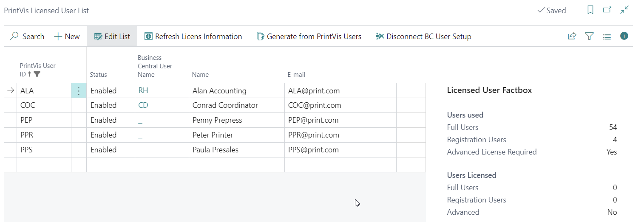
Task: Click Advanced License Required value Yes
Action: (x=612, y=152)
